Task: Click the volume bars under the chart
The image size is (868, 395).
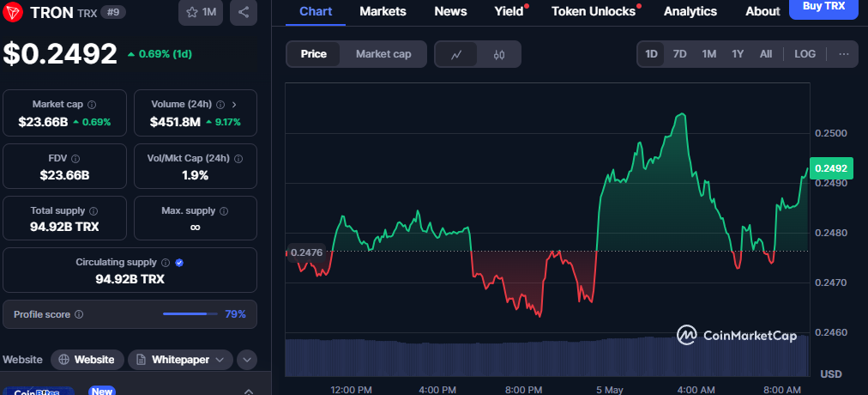Action: click(547, 355)
